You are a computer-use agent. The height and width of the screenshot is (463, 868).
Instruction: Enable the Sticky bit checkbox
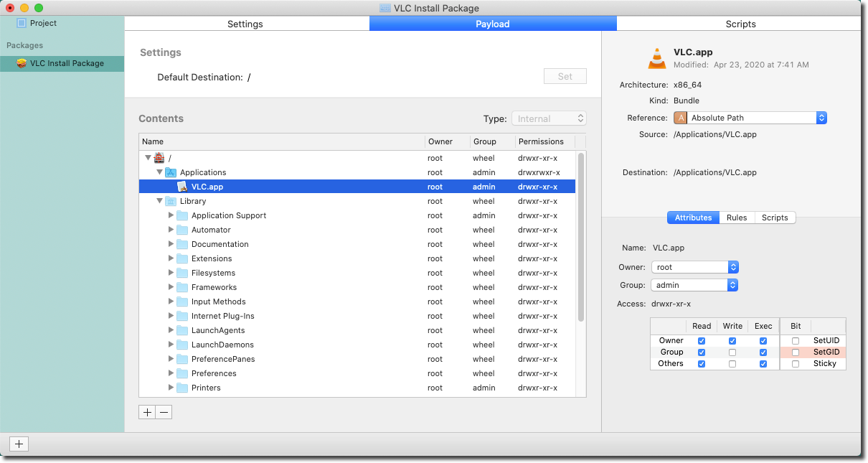tap(796, 364)
